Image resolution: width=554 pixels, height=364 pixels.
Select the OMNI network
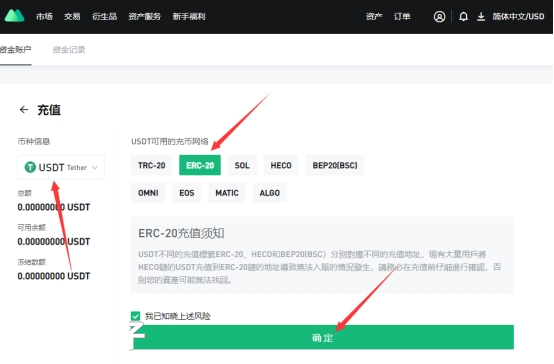[148, 193]
